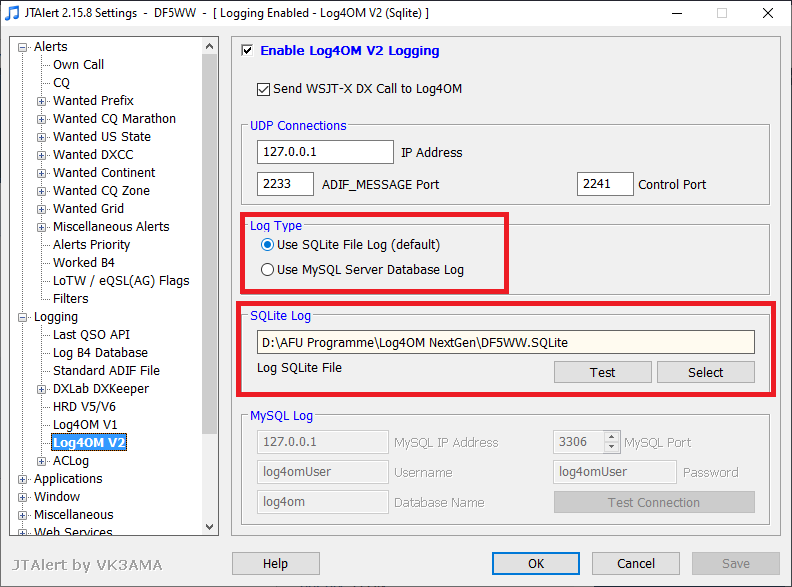
Task: Expand the Wanted Grid node
Action: (x=41, y=209)
